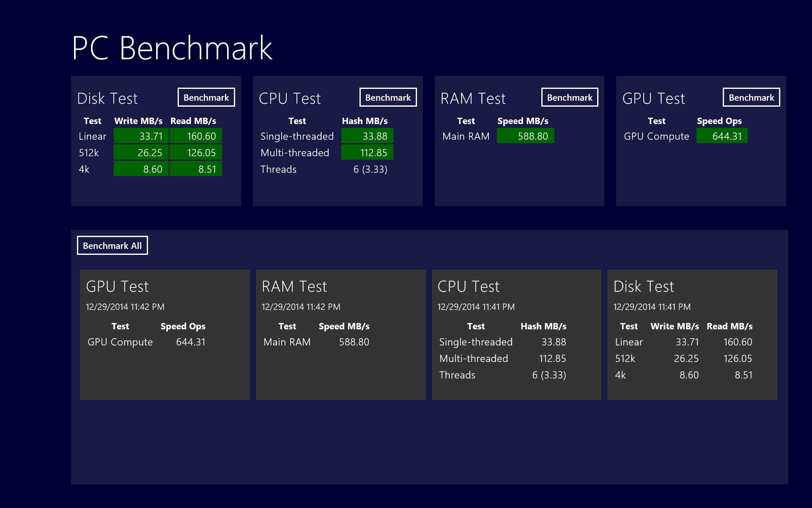Select the Linear write speed 33.71 cell

tap(141, 136)
